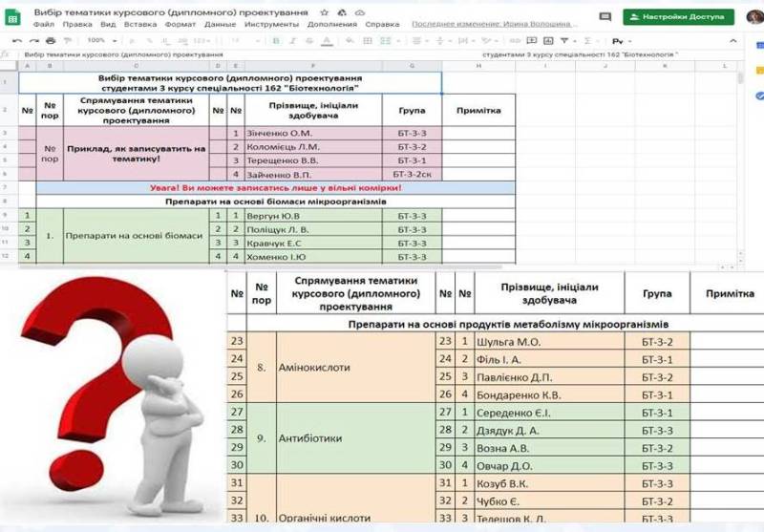Open the borders tool
Viewport: 764px width, 532px height.
tap(368, 41)
